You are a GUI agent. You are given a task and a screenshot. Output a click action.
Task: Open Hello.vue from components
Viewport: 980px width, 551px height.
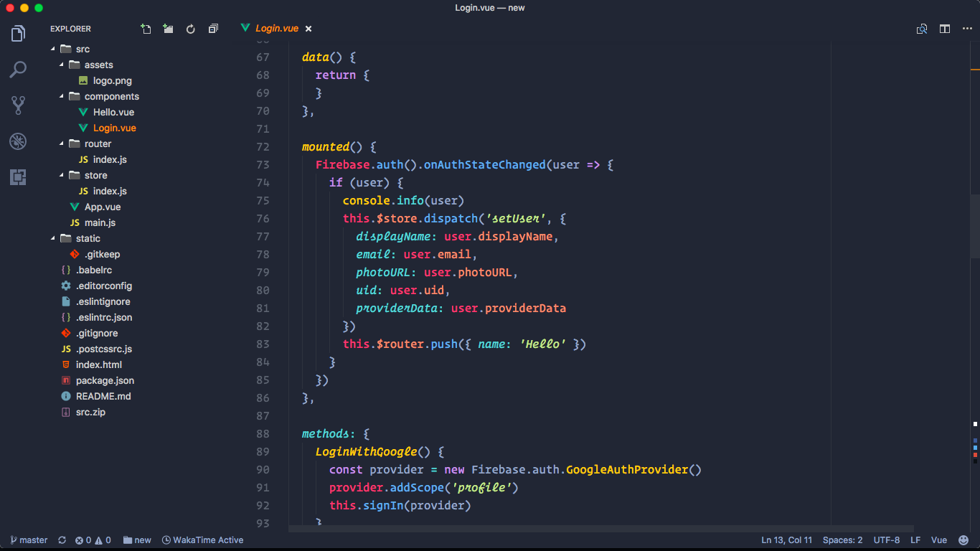pyautogui.click(x=113, y=112)
